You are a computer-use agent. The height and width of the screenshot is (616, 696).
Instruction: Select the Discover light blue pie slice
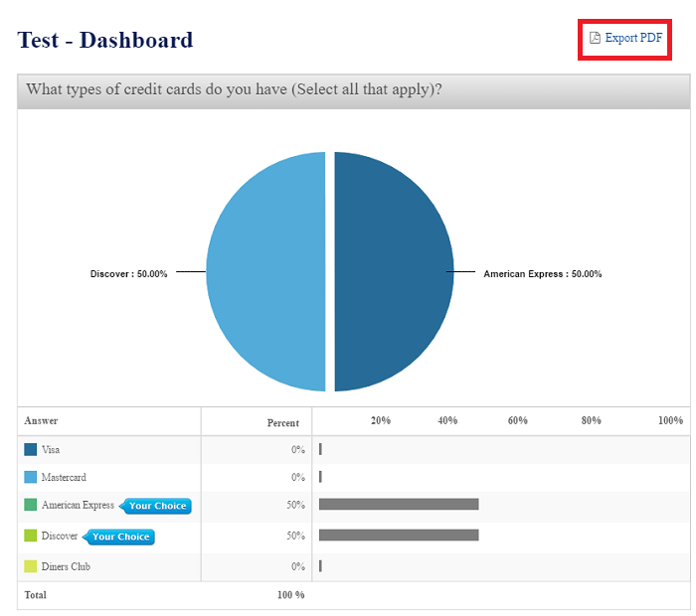point(266,272)
